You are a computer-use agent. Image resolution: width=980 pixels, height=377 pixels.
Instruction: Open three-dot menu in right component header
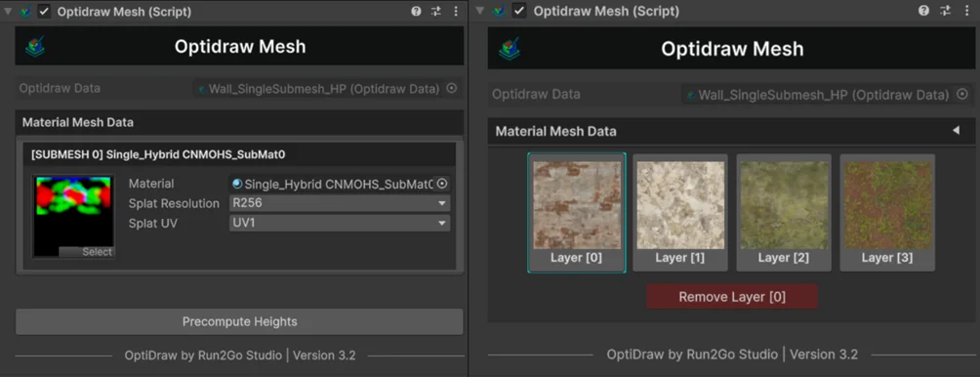click(x=967, y=12)
